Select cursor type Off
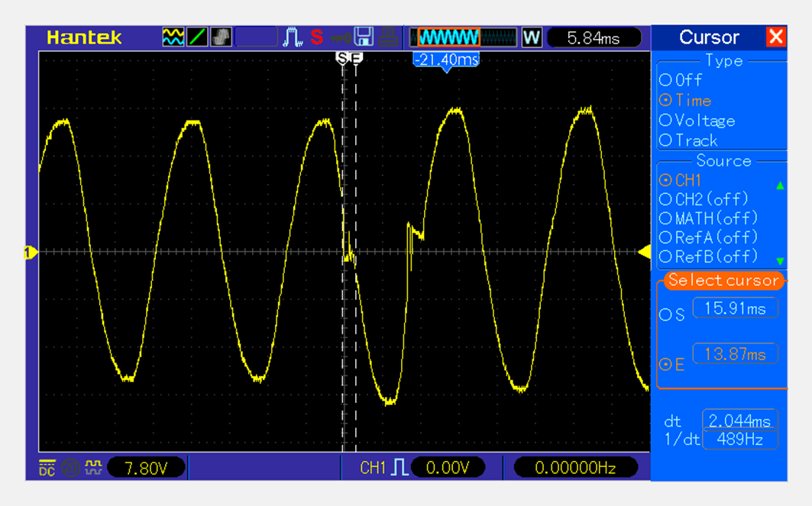The image size is (812, 506). [x=681, y=80]
